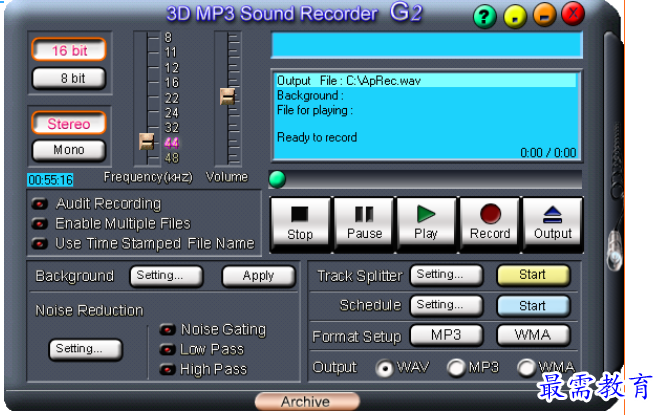
Task: Toggle the High Pass filter
Action: click(x=167, y=370)
